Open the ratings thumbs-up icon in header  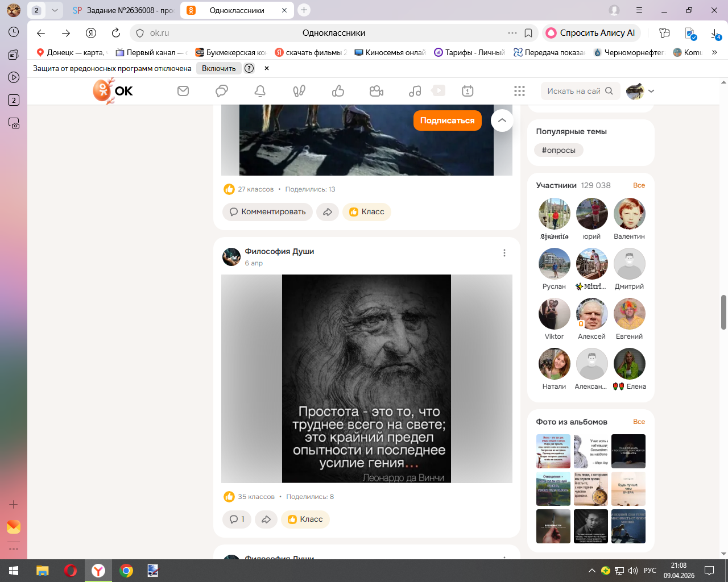point(338,91)
